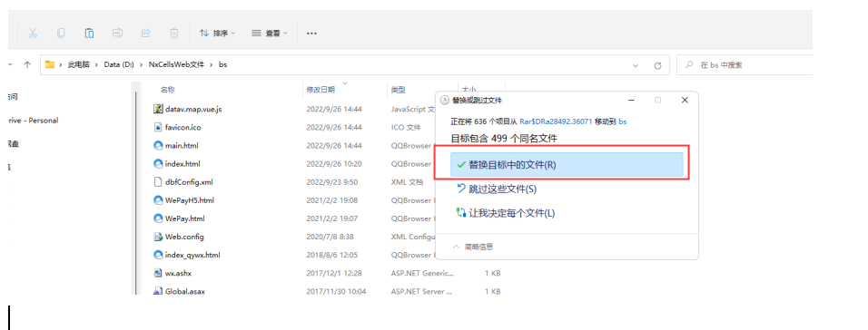Select bs in the breadcrumb path
The width and height of the screenshot is (868, 330).
point(222,64)
